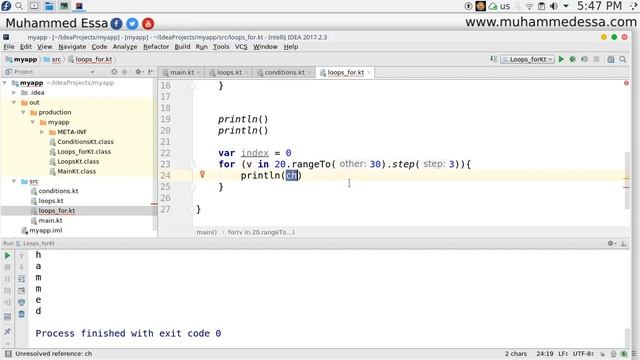Viewport: 640px width, 360px height.
Task: Open the VCS menu
Action: 241,47
